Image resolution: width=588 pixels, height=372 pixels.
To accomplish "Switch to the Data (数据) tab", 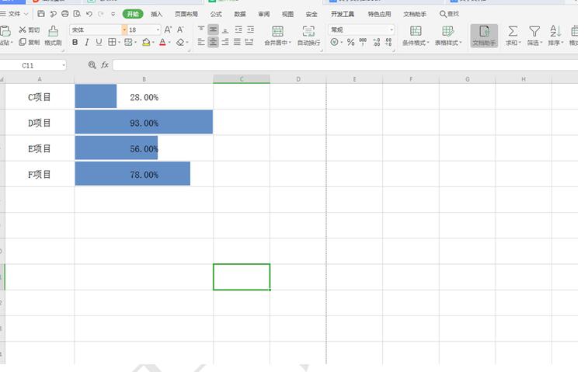I will 240,14.
